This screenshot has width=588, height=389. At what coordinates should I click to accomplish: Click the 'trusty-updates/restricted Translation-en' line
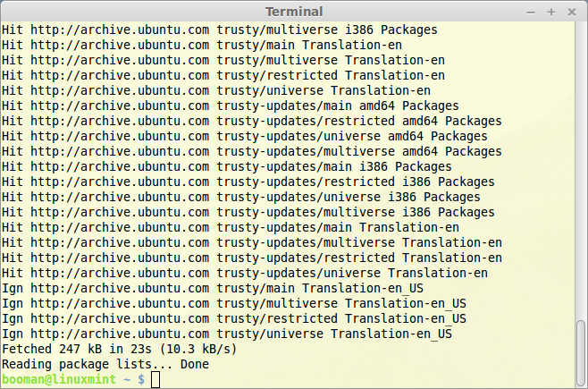(x=252, y=258)
